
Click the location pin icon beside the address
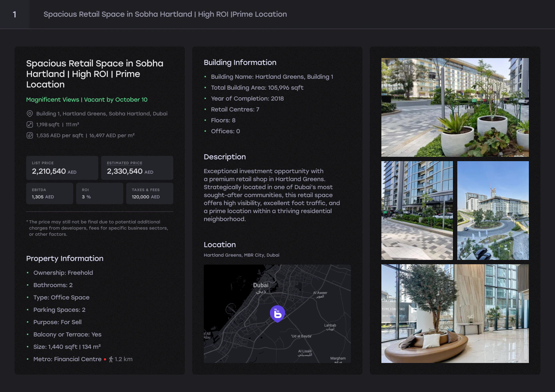click(30, 114)
